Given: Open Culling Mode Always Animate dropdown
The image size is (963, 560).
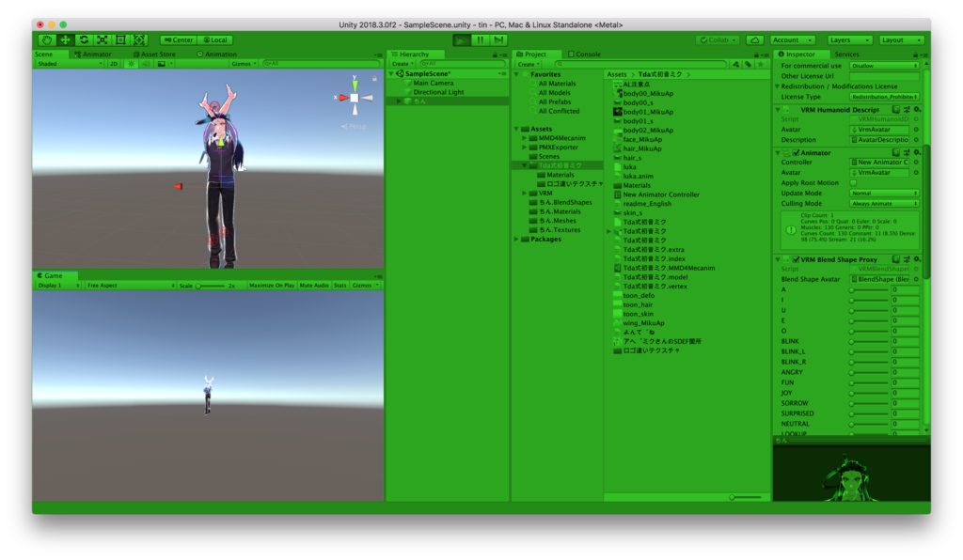Looking at the screenshot, I should [884, 204].
